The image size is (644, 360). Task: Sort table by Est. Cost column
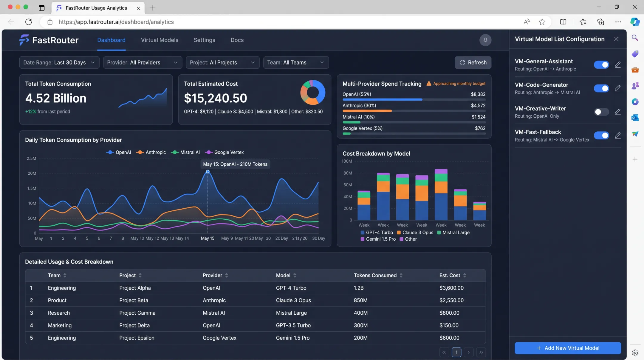(453, 275)
